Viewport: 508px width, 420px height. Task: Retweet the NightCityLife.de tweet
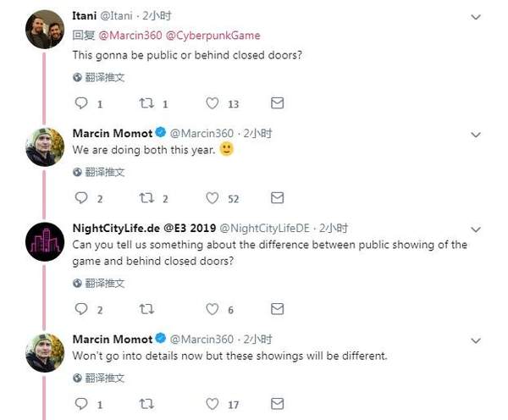click(x=146, y=309)
